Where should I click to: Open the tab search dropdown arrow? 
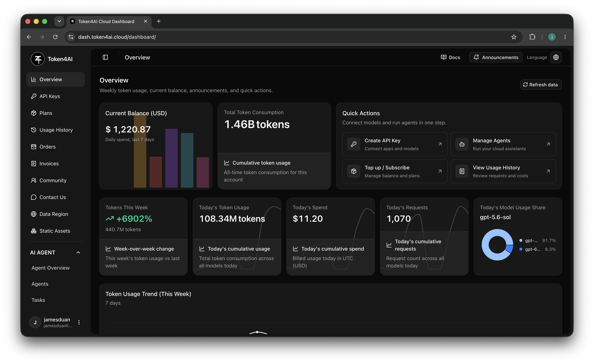59,21
